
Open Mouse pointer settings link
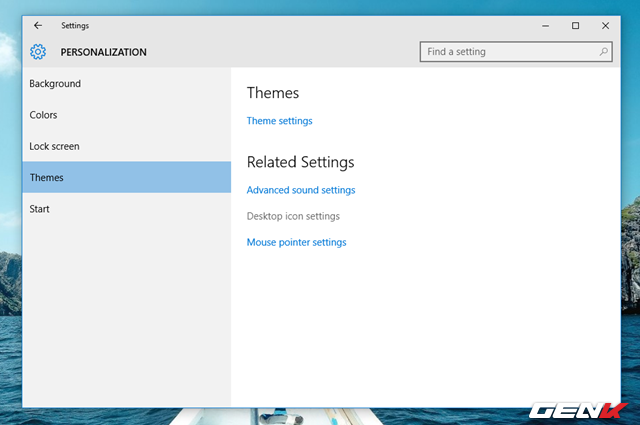click(296, 242)
